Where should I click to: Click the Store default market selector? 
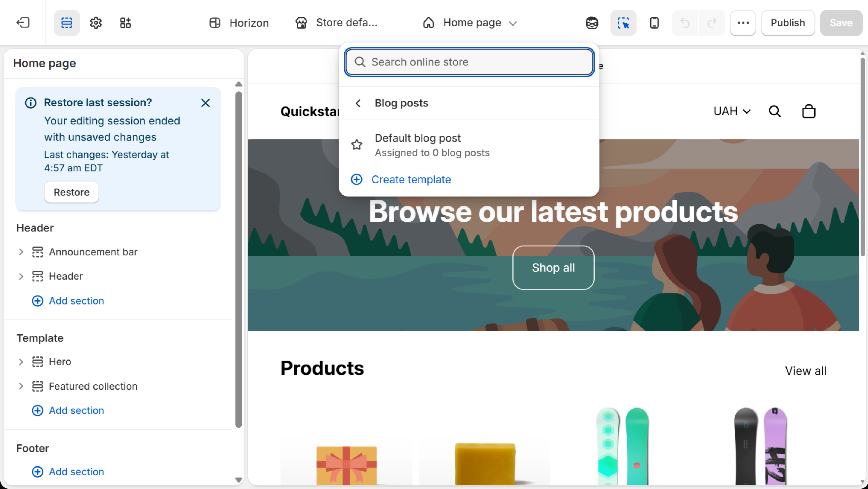click(336, 23)
